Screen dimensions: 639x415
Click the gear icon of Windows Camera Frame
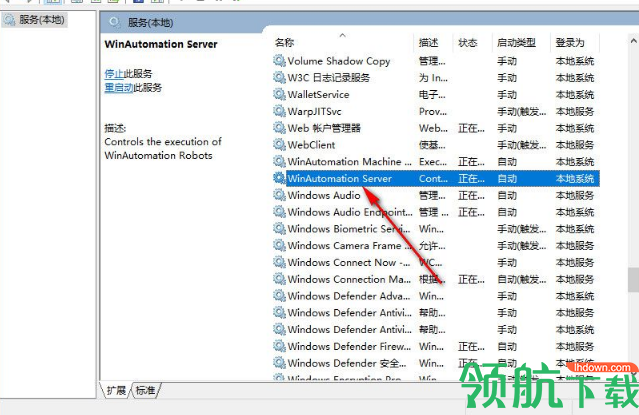(x=279, y=246)
